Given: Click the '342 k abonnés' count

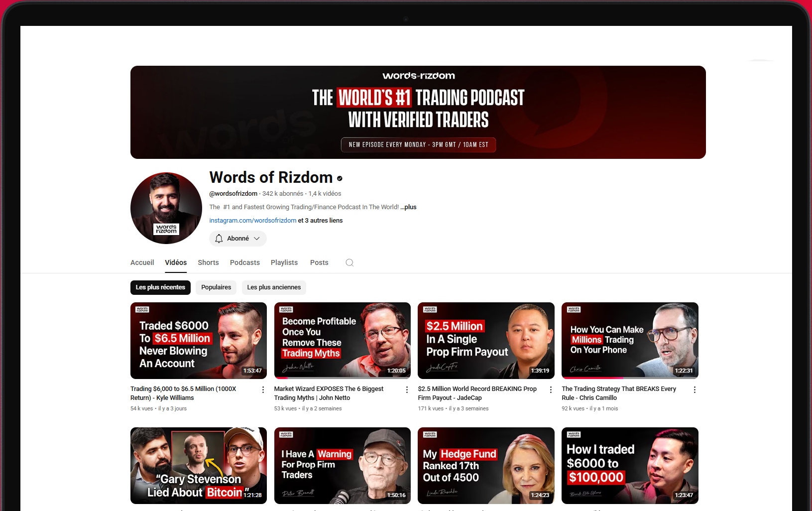Looking at the screenshot, I should (283, 194).
